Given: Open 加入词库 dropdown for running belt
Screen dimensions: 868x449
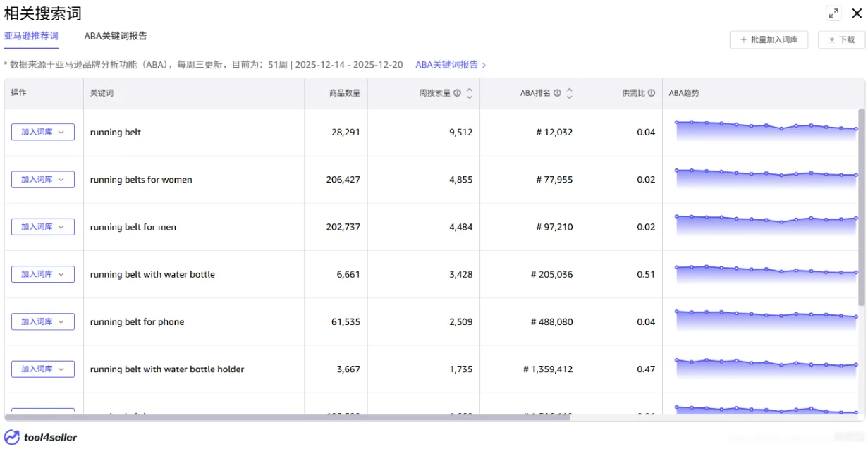Looking at the screenshot, I should point(43,132).
